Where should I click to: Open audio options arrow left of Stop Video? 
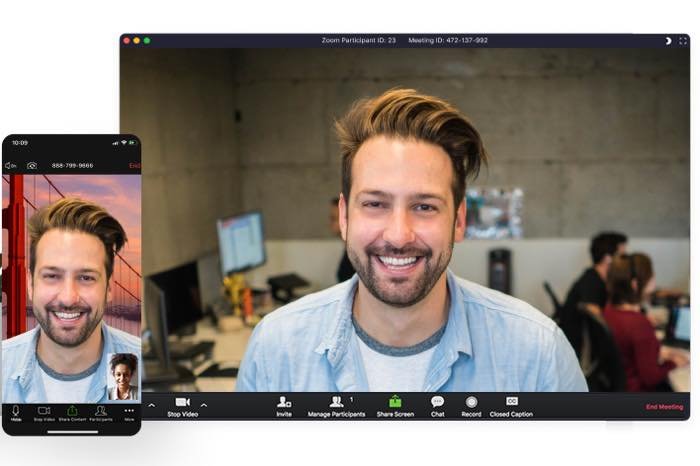coord(152,405)
